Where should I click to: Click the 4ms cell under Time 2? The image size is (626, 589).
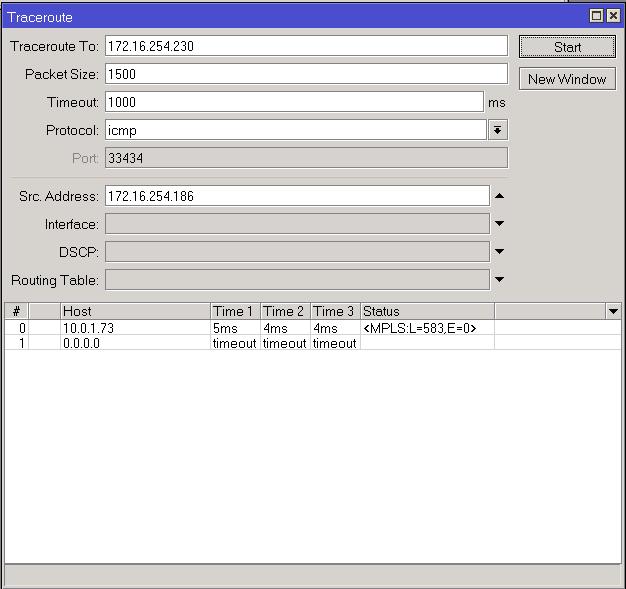pos(285,328)
